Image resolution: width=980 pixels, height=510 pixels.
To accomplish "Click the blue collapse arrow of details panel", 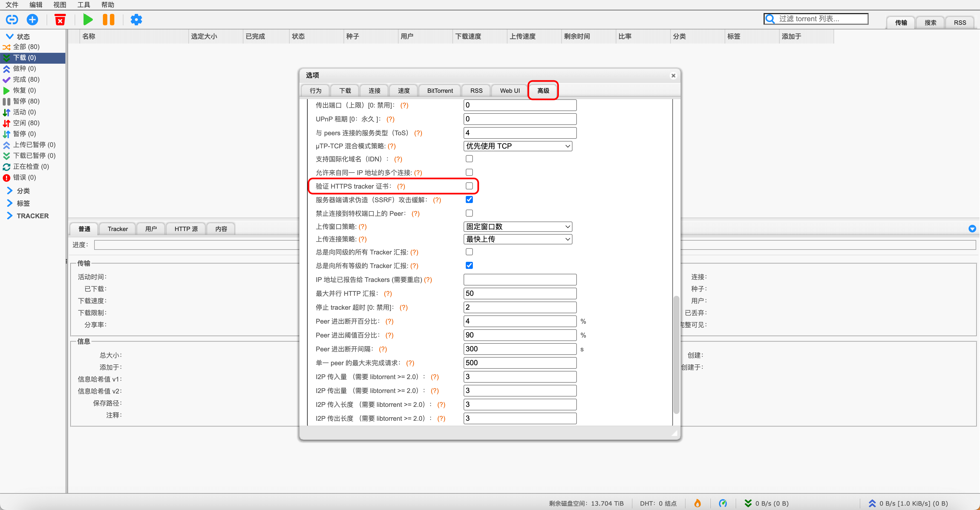I will point(972,229).
